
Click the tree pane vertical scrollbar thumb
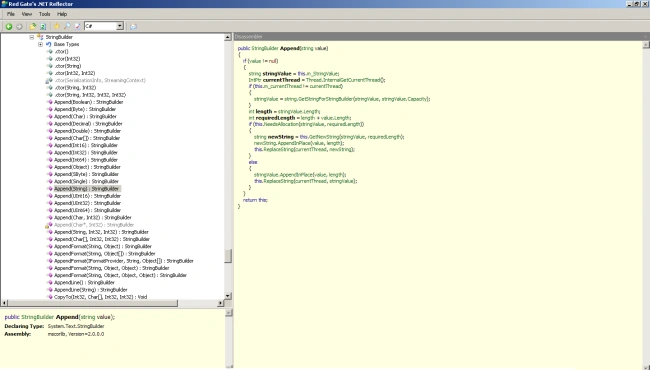228,256
